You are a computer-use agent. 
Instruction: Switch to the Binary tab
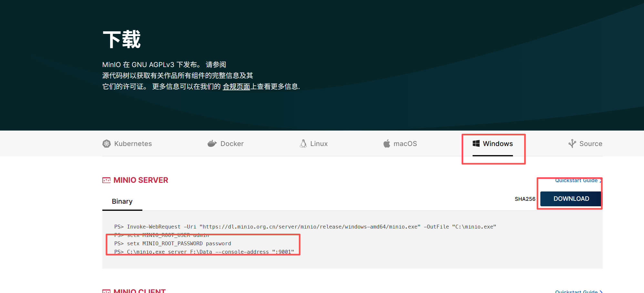(122, 201)
